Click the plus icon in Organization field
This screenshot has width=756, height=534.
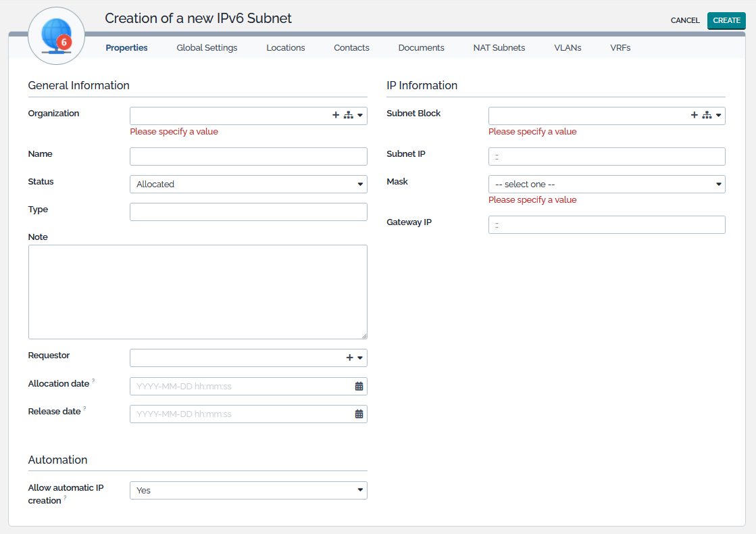(336, 116)
